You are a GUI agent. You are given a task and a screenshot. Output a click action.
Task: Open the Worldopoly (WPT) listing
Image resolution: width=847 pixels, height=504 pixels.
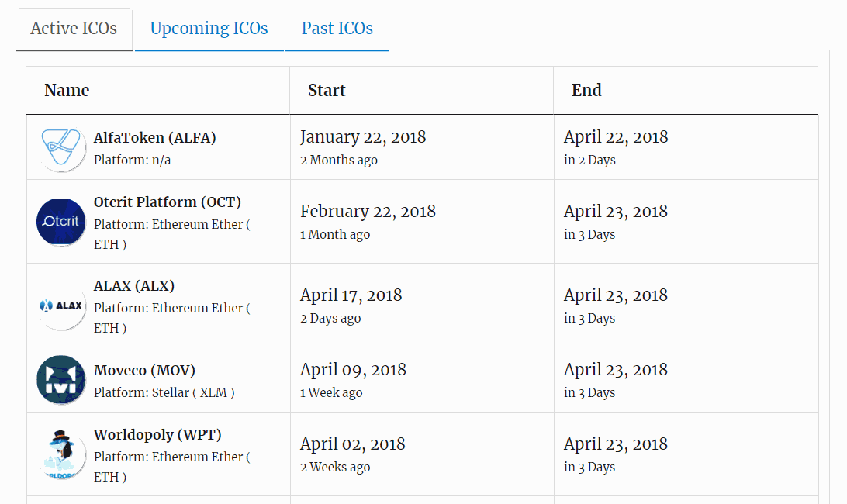coord(157,435)
